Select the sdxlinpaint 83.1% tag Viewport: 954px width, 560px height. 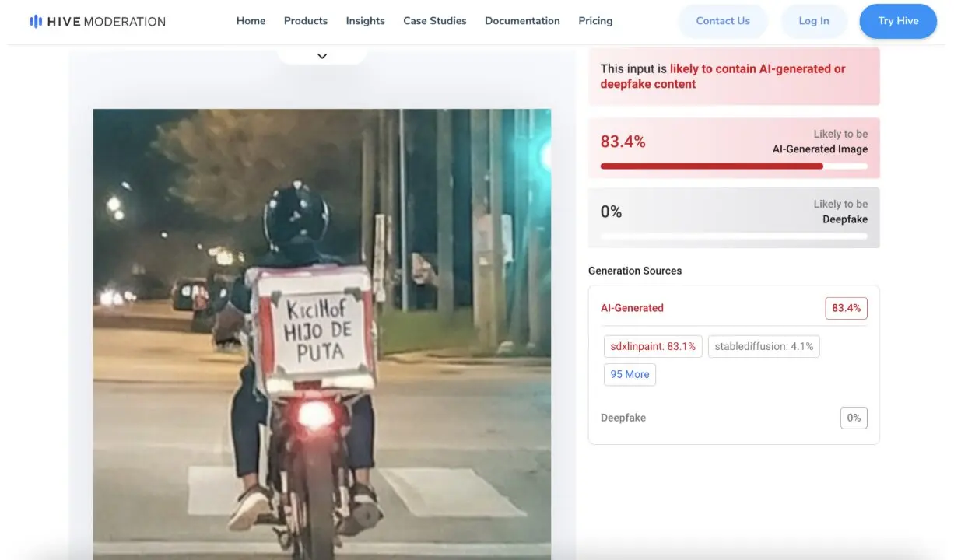tap(653, 346)
